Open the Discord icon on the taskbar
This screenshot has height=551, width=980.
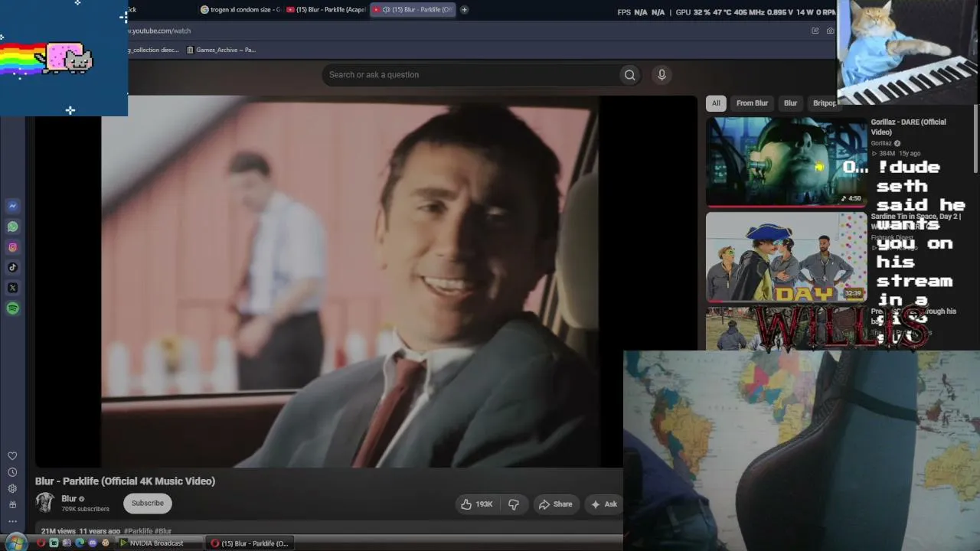point(93,543)
